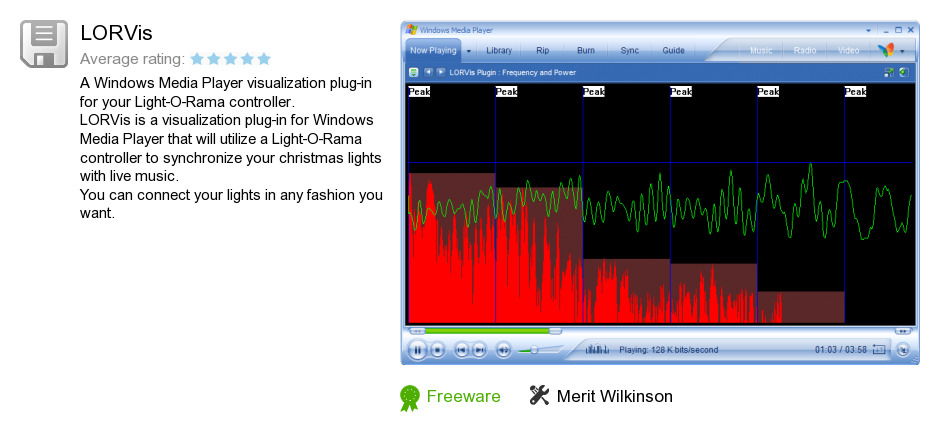Toggle full screen view icon
The width and height of the screenshot is (940, 442).
coord(888,73)
